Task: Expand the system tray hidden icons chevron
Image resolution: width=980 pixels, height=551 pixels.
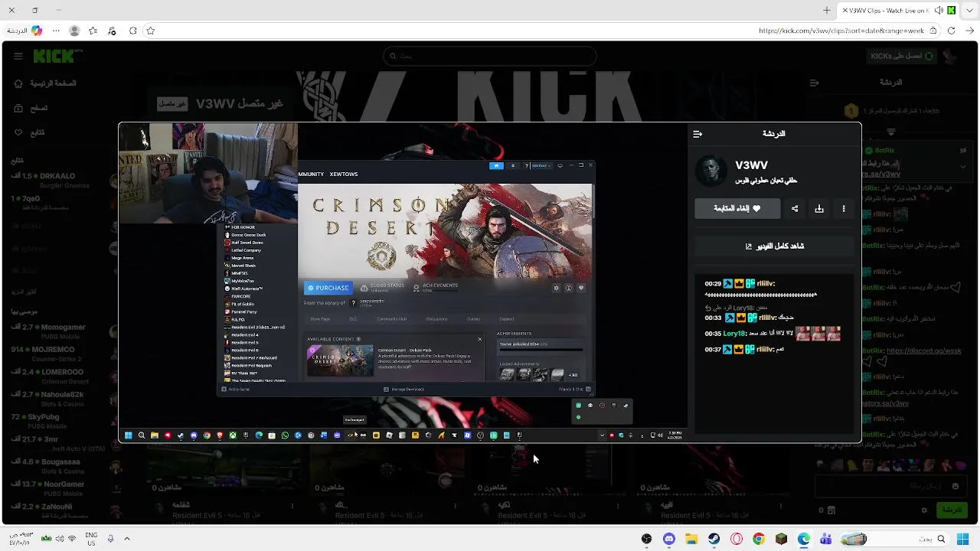Action: point(127,539)
